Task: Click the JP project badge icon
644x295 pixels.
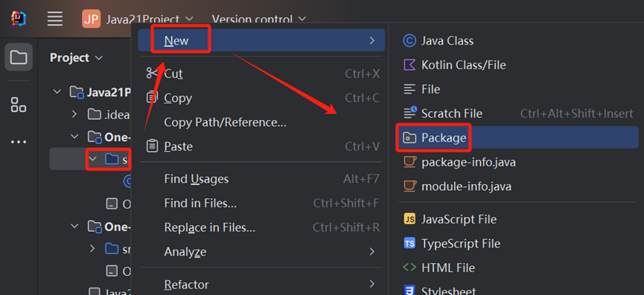Action: click(91, 19)
